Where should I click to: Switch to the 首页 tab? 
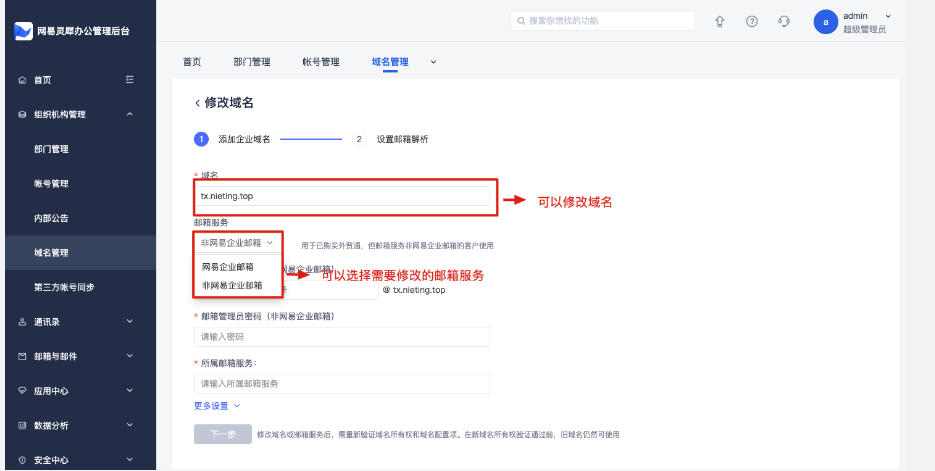click(192, 62)
